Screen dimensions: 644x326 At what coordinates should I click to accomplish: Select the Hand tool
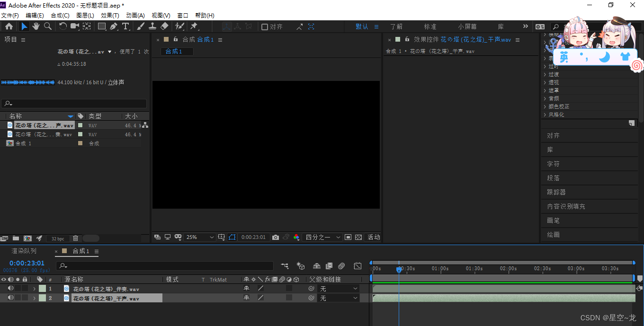pos(36,26)
